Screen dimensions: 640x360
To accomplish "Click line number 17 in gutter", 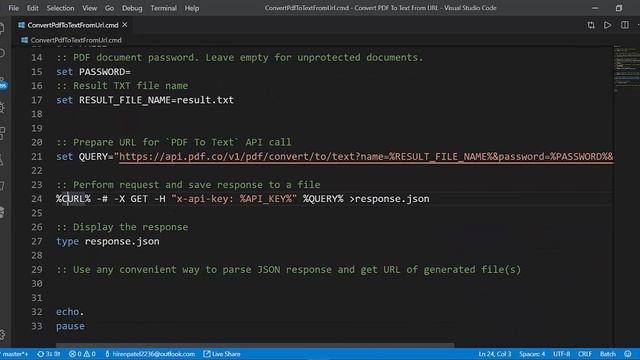I will tap(37, 100).
